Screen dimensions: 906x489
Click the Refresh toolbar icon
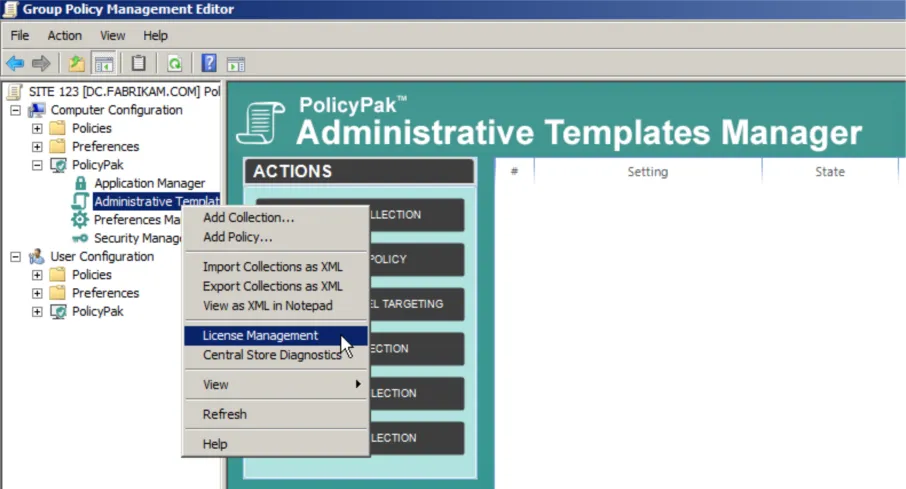coord(174,64)
